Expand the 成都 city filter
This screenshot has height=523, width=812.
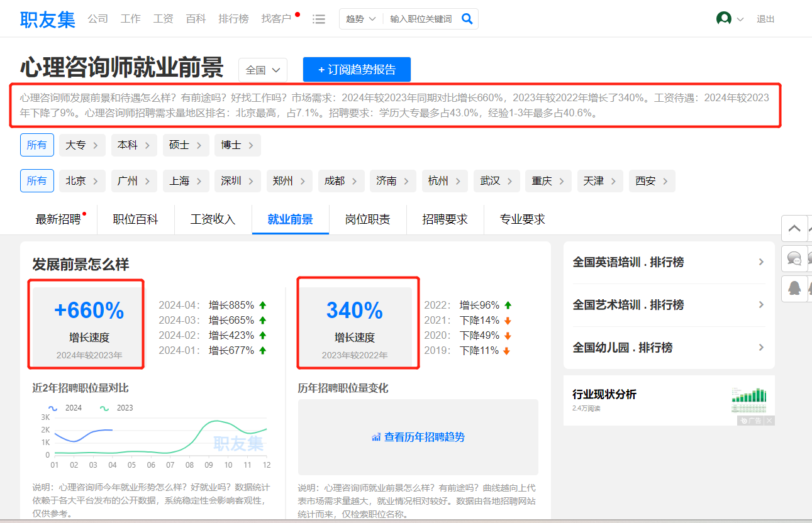(340, 181)
